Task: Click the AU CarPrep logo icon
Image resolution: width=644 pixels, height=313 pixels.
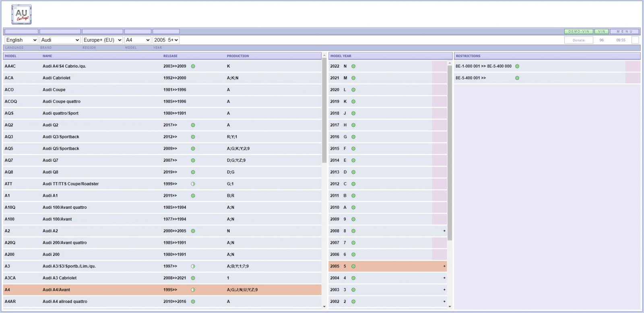Action: coord(22,14)
